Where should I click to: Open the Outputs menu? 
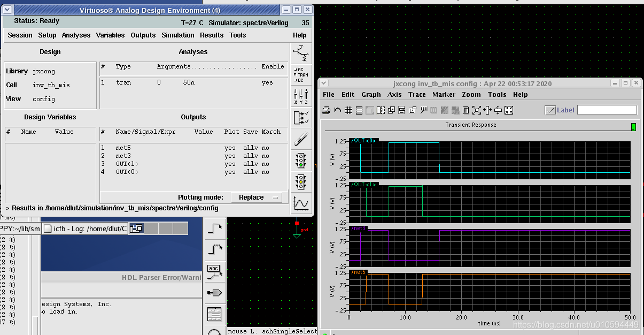143,35
